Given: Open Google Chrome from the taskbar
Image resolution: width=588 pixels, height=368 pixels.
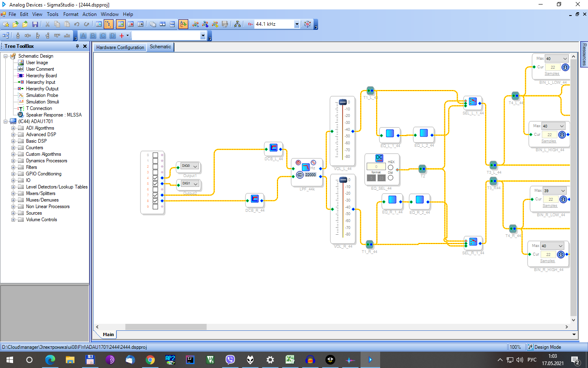Looking at the screenshot, I should coord(150,360).
